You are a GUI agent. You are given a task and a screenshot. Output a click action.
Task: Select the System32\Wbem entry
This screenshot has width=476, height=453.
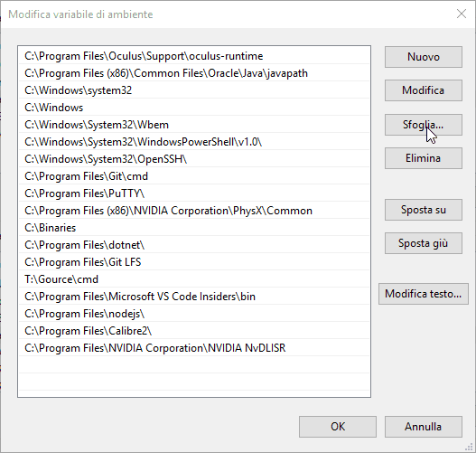(x=194, y=125)
